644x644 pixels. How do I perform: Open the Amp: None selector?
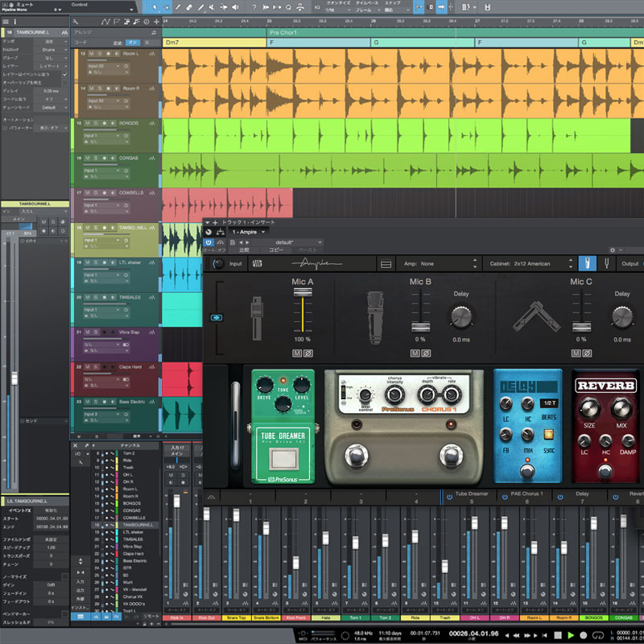pyautogui.click(x=439, y=264)
